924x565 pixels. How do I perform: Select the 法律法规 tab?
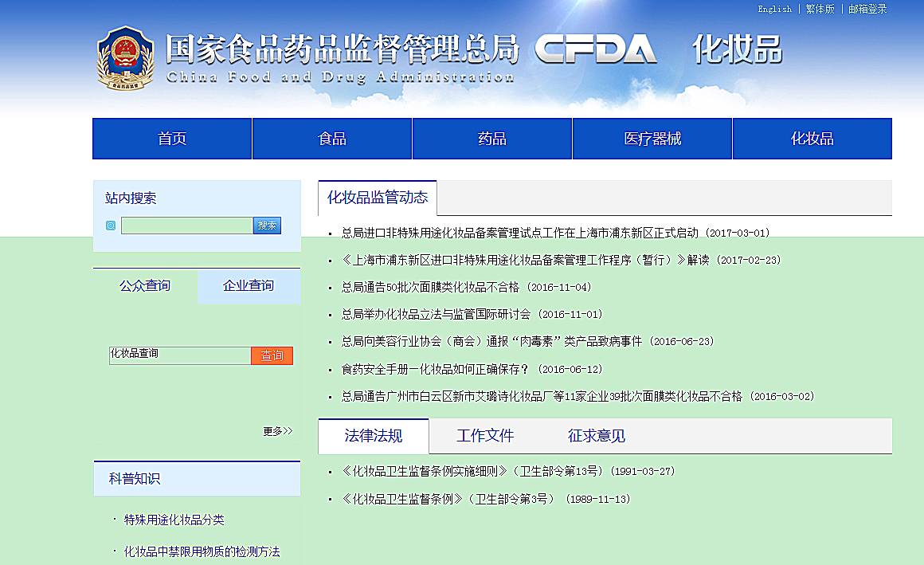tap(373, 436)
